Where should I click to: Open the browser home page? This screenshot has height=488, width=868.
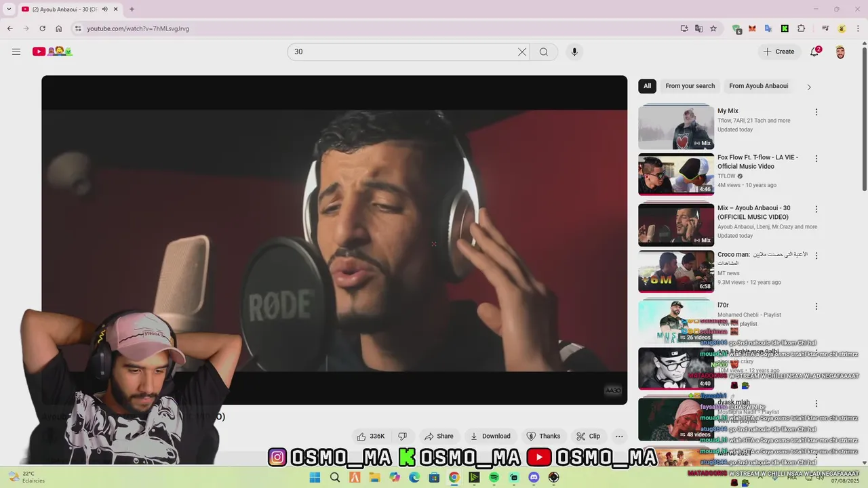pyautogui.click(x=59, y=28)
